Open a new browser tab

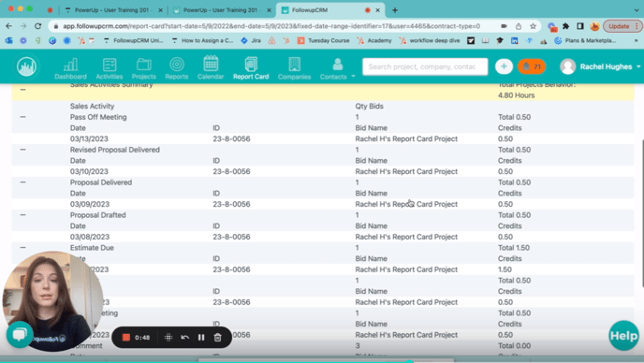(395, 10)
